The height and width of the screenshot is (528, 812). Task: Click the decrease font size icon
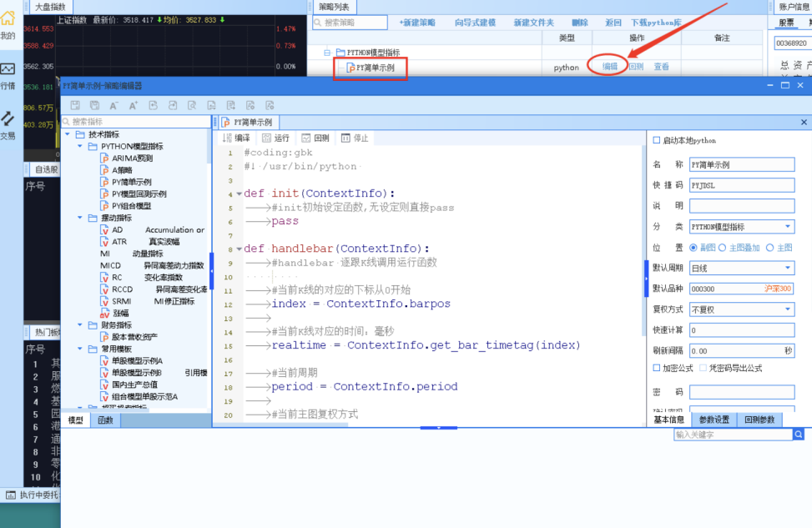click(x=113, y=106)
